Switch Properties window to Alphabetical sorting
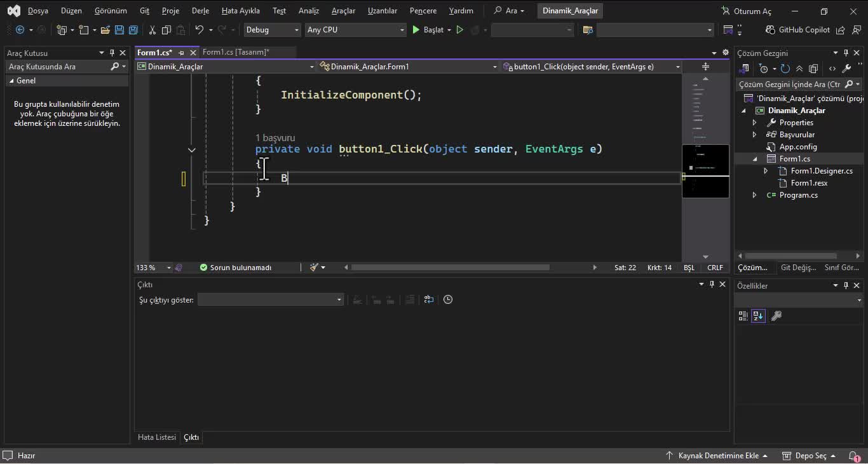The width and height of the screenshot is (868, 464). click(758, 316)
